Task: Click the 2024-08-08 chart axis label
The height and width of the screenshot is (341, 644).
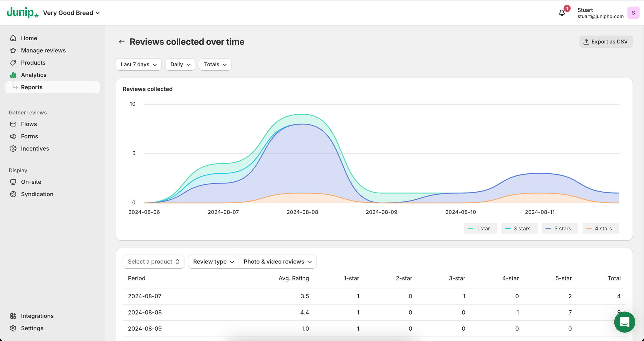Action: [x=302, y=212]
